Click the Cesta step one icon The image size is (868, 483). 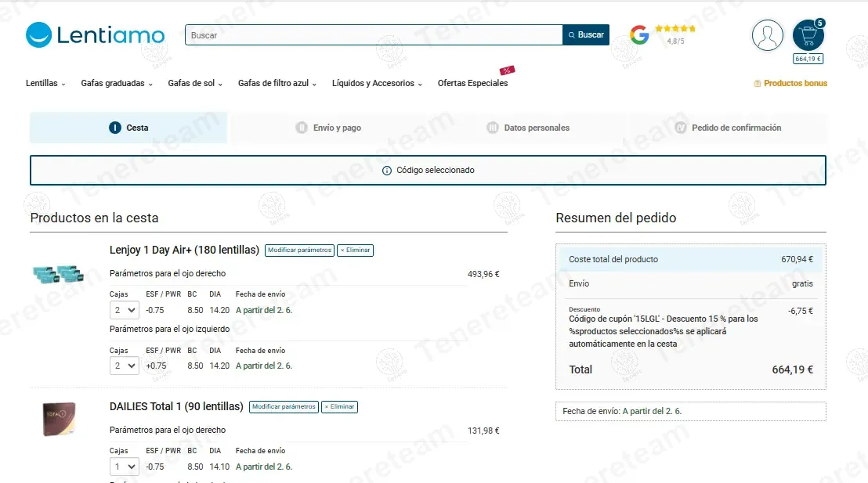(x=114, y=128)
